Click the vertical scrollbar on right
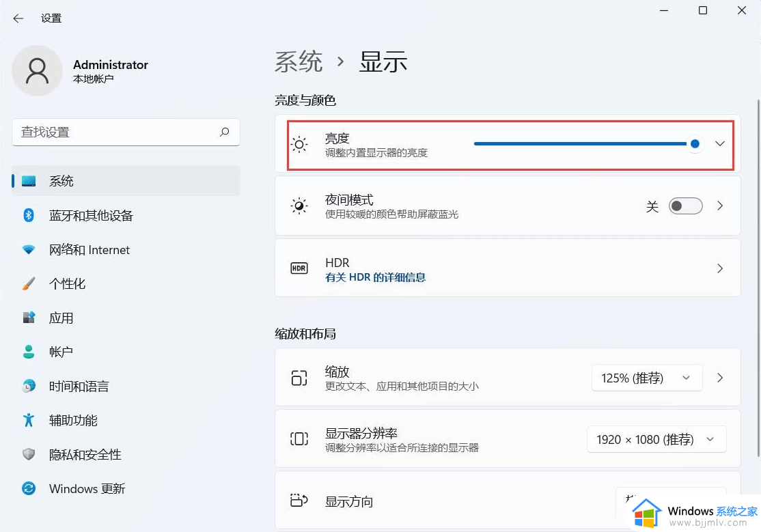Screen dimensions: 761x532 (758, 278)
